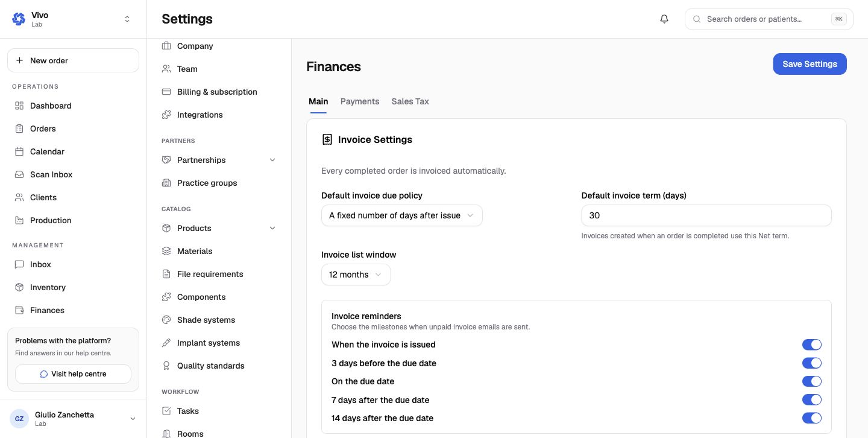Click the Search orders or patients box
The width and height of the screenshot is (868, 438).
coord(769,19)
